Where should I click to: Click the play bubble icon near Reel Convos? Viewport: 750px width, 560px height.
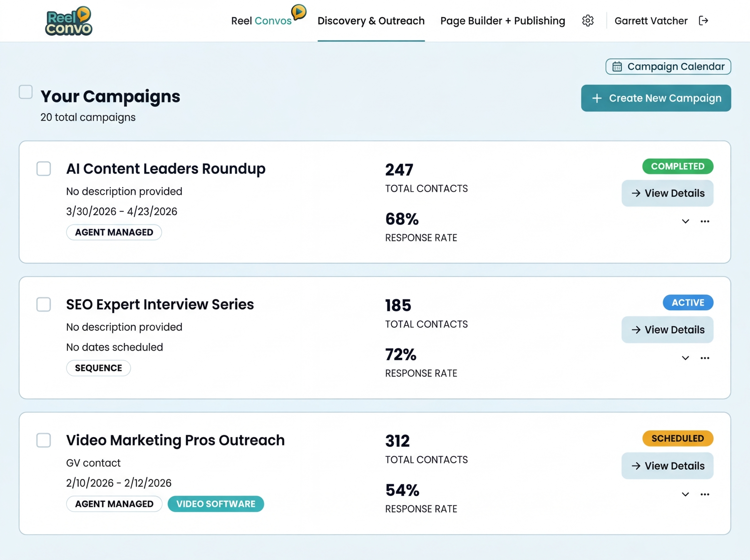click(x=298, y=12)
